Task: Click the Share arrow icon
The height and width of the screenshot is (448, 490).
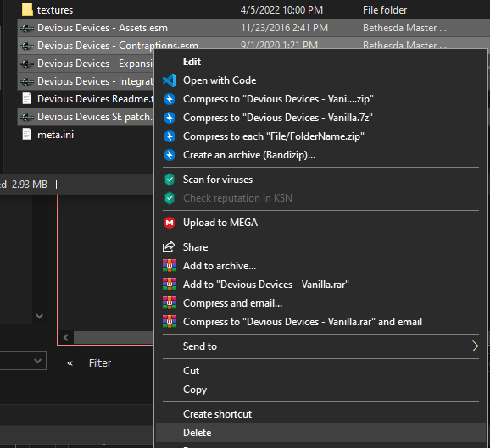Action: point(169,246)
